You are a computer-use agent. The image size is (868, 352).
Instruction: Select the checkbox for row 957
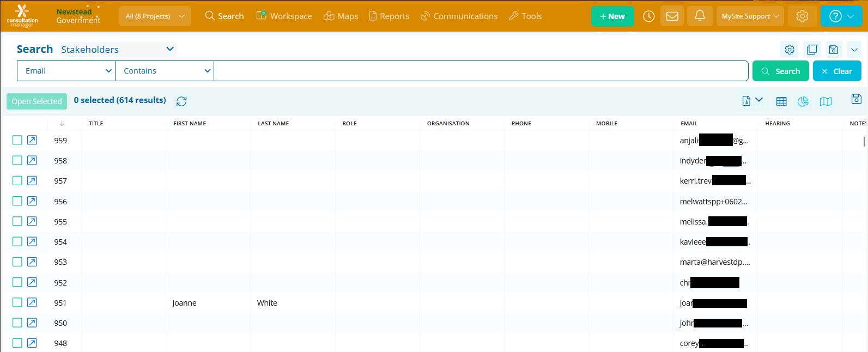coord(17,180)
